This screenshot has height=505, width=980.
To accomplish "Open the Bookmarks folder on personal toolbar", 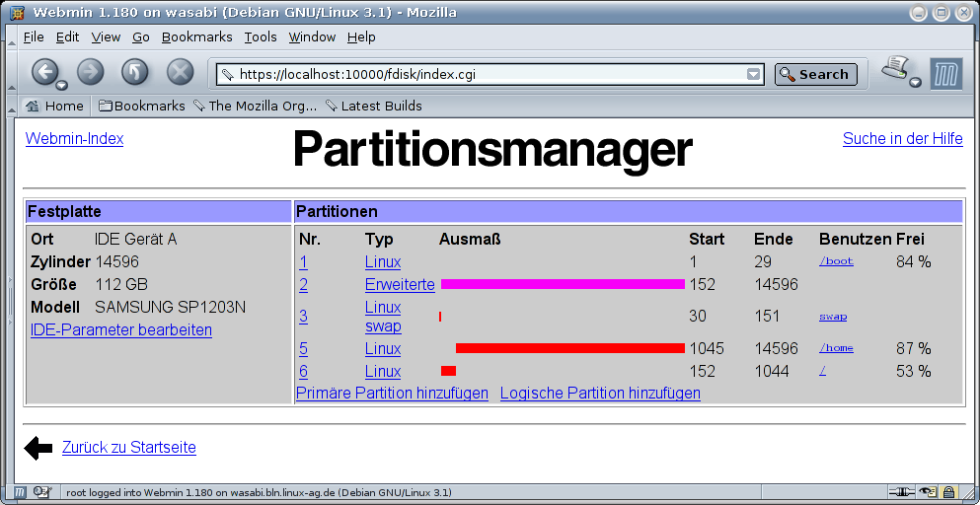I will click(142, 107).
